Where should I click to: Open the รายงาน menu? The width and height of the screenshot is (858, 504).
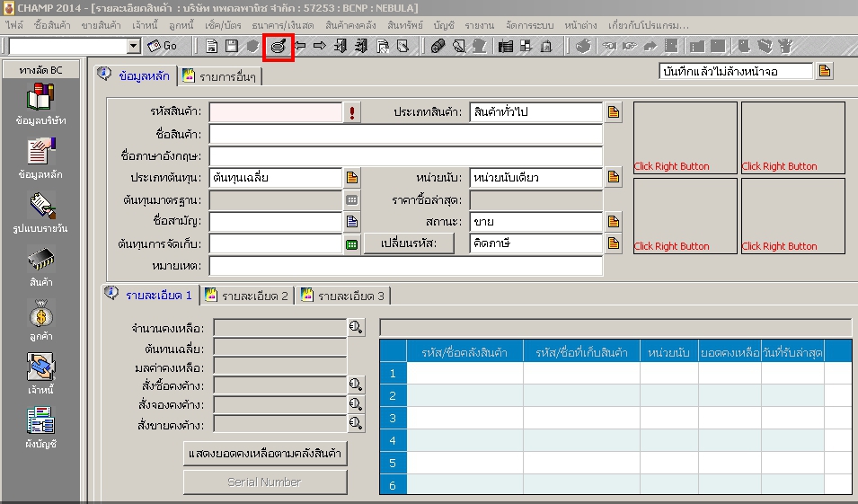tap(480, 25)
